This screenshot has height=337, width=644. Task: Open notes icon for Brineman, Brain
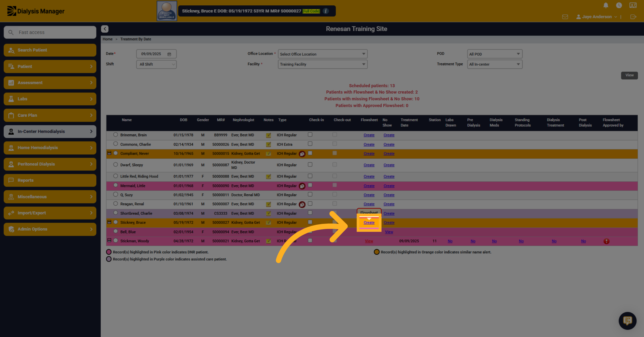[268, 135]
